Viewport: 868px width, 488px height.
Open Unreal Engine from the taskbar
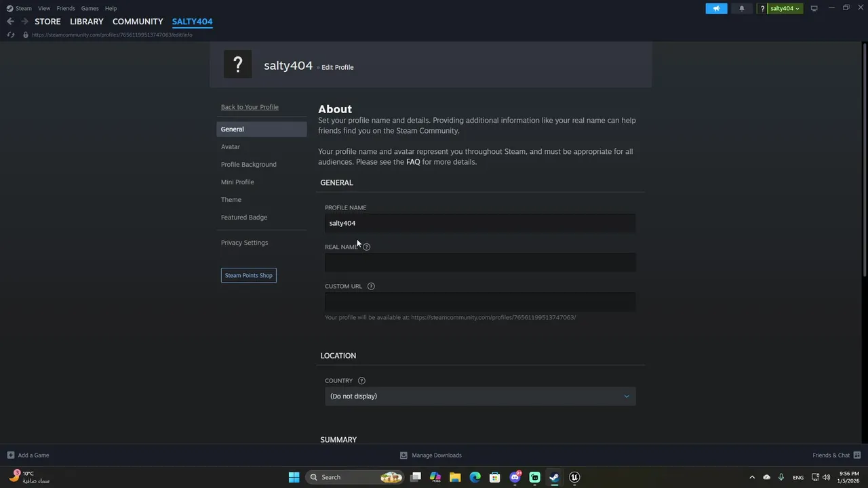[x=574, y=477]
